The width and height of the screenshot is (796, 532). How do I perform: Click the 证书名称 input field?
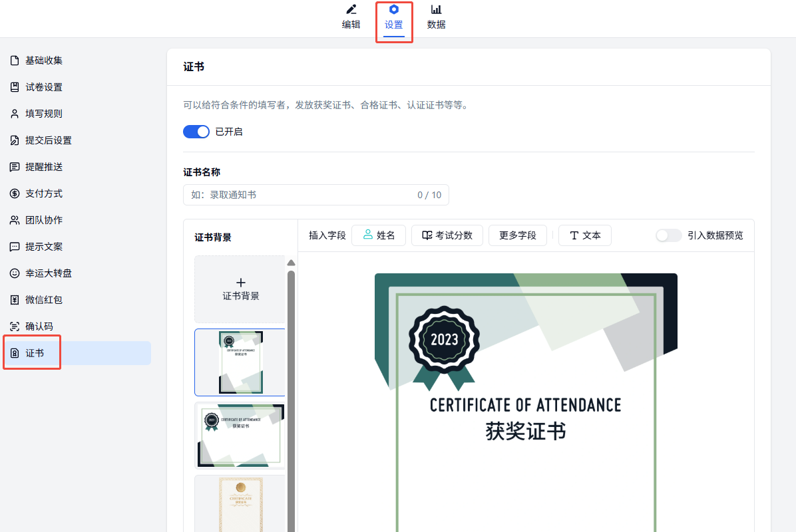299,195
